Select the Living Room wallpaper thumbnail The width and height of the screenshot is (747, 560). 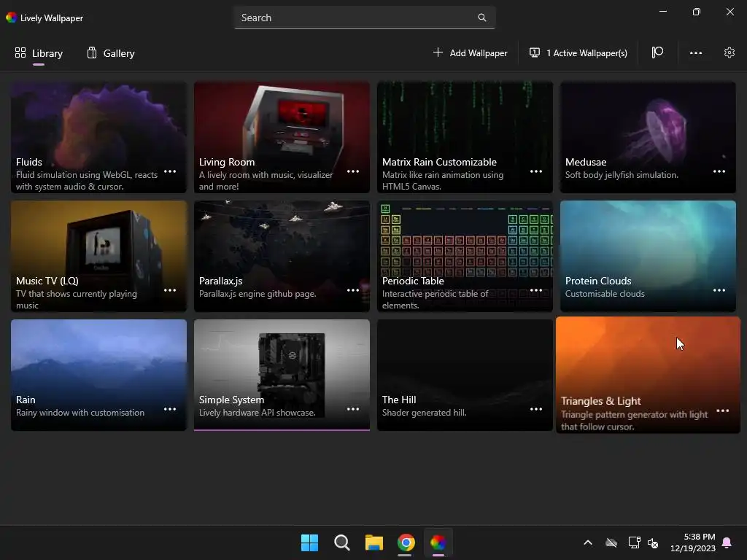tap(282, 137)
